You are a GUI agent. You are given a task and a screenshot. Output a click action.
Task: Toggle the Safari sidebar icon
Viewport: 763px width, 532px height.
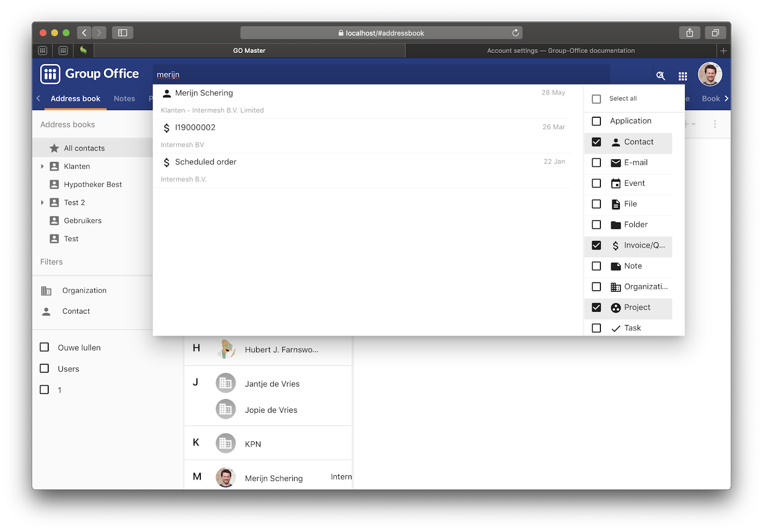pos(123,33)
